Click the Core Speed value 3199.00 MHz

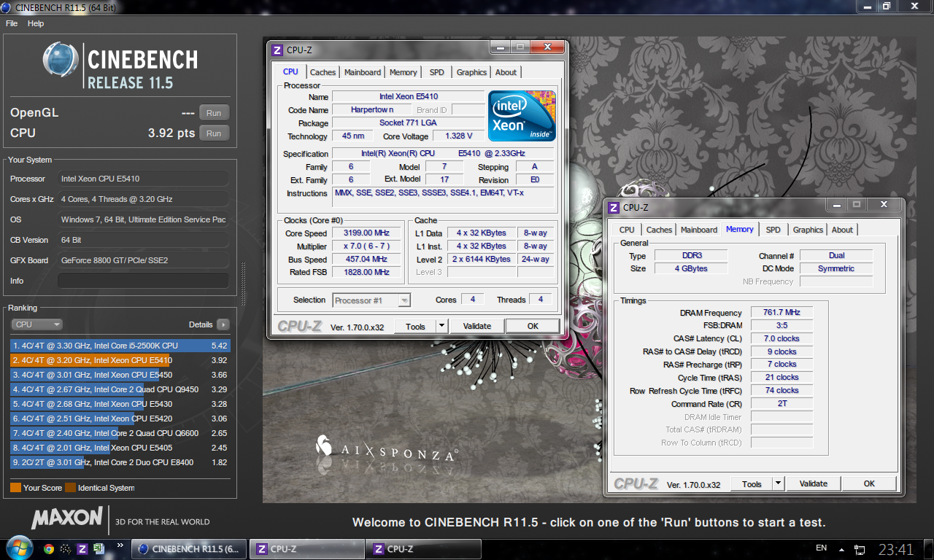click(368, 233)
